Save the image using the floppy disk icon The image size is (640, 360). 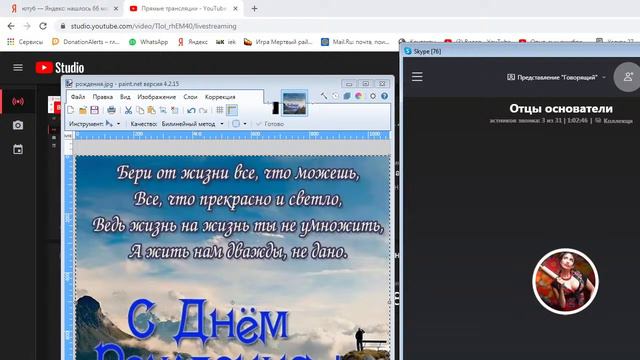click(x=95, y=110)
